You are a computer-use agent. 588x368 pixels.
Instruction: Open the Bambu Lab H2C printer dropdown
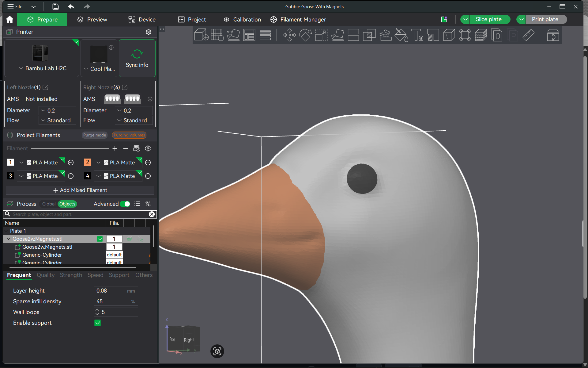(42, 68)
